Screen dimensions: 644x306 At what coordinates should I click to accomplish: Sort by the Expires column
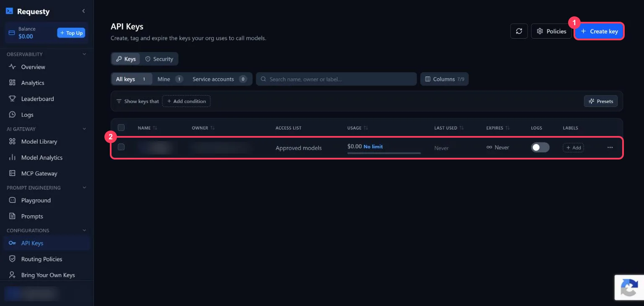tap(498, 128)
